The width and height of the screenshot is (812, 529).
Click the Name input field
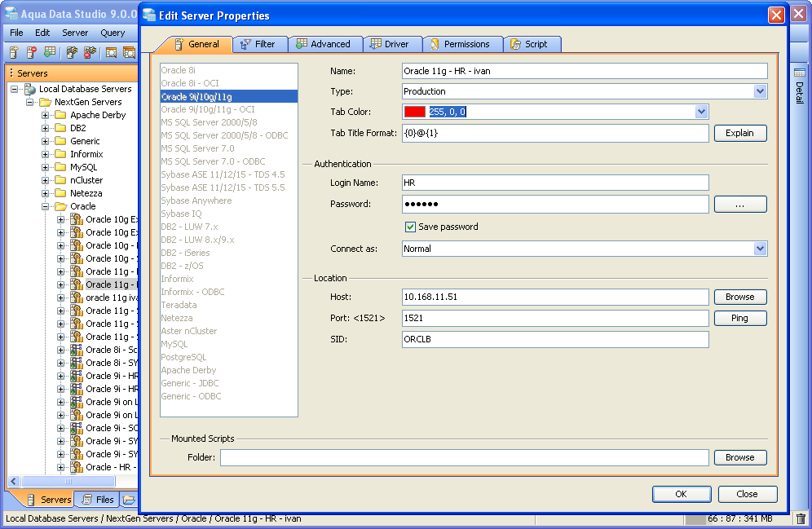tap(585, 72)
